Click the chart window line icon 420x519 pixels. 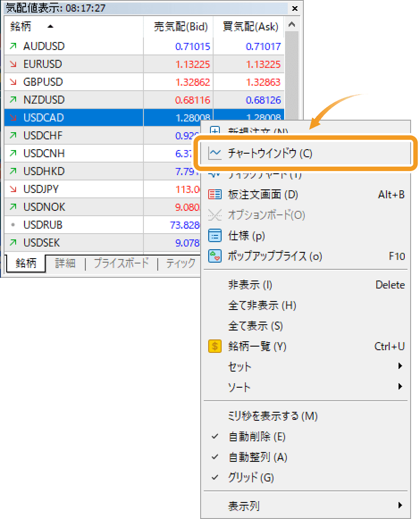[214, 153]
